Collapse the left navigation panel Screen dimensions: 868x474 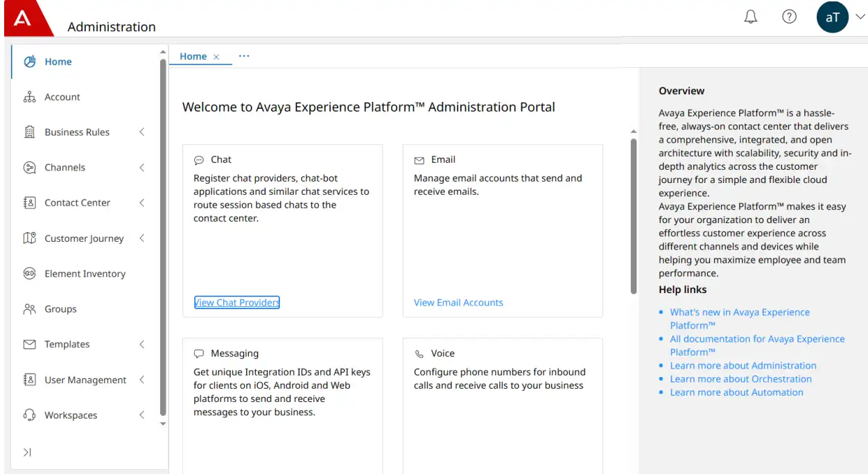[x=26, y=452]
